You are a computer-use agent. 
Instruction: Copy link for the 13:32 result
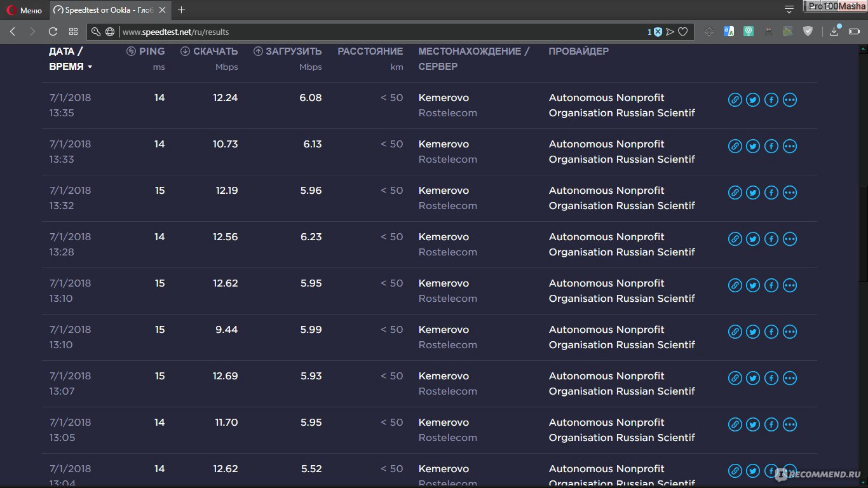pyautogui.click(x=735, y=193)
